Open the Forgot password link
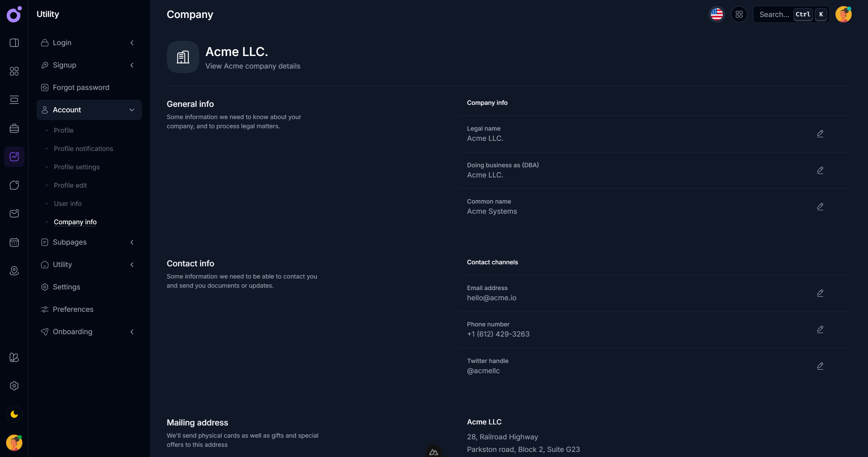This screenshot has height=457, width=868. coord(81,88)
